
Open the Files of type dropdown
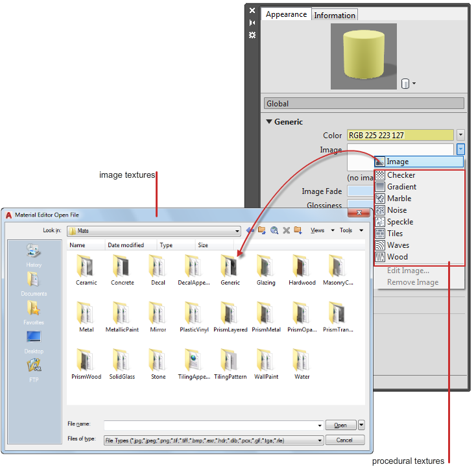tap(320, 441)
